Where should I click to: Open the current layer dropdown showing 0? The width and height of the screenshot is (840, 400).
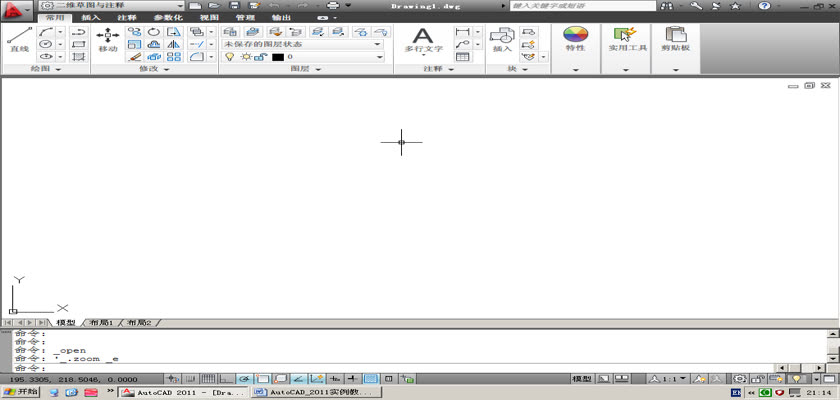coord(303,57)
